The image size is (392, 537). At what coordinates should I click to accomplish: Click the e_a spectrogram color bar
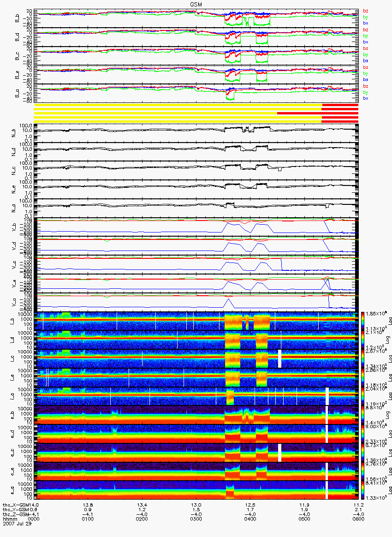(362, 490)
